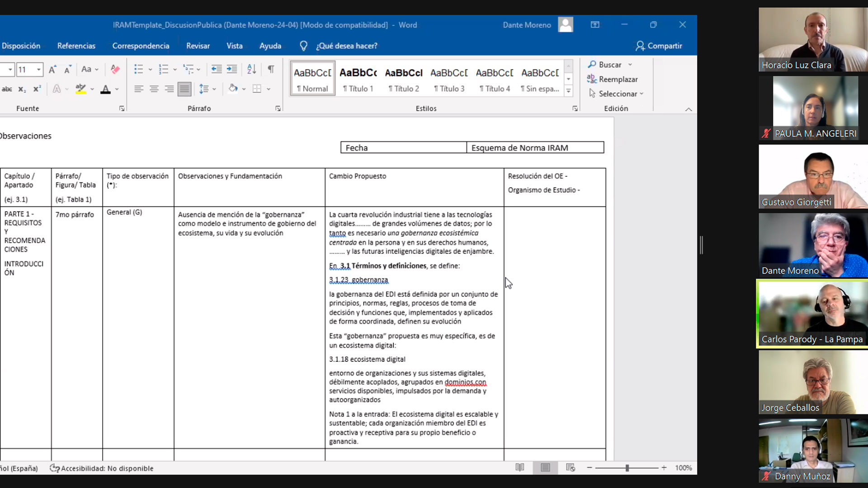Click the shading paint bucket icon
Viewport: 868px width, 488px height.
pos(233,89)
